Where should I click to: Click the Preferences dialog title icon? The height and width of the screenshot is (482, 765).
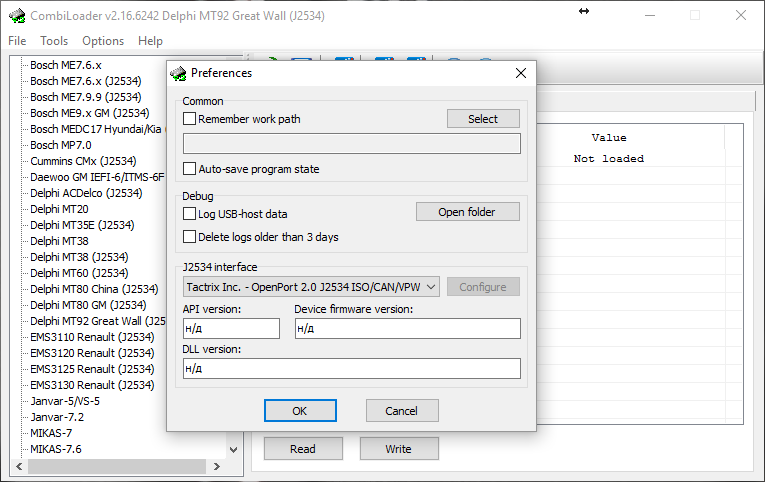(178, 73)
